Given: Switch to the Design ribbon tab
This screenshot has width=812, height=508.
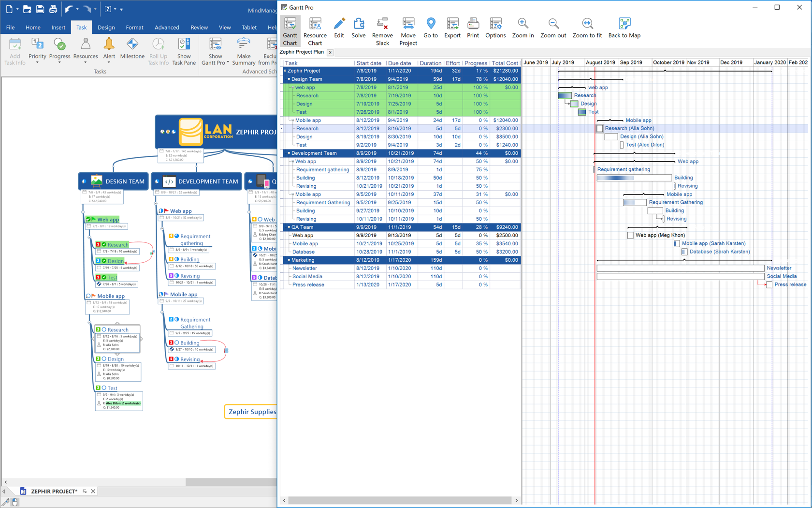Looking at the screenshot, I should pos(106,28).
